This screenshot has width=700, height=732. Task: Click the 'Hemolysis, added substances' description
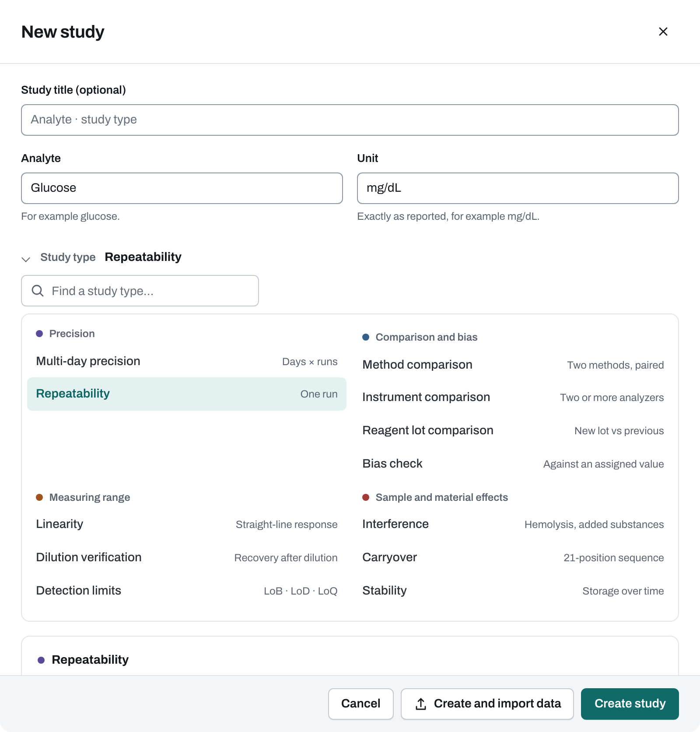coord(594,524)
